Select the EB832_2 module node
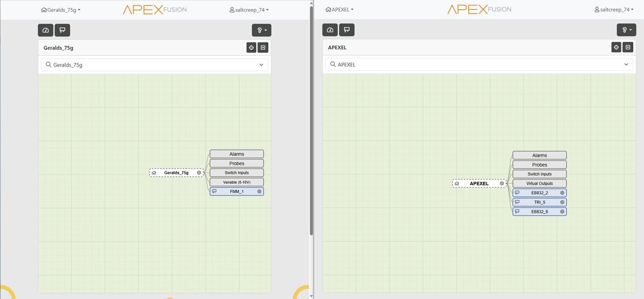 pos(539,193)
